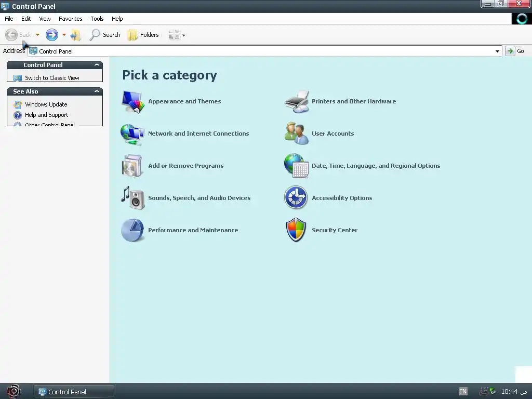Click the Sounds, Speech, and Audio Devices text
The height and width of the screenshot is (399, 532).
coord(199,198)
